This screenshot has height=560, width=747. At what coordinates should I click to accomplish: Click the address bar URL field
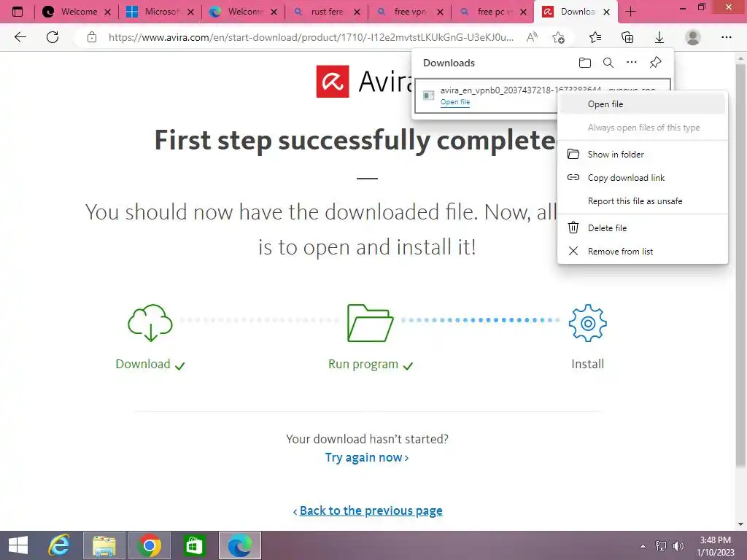311,37
